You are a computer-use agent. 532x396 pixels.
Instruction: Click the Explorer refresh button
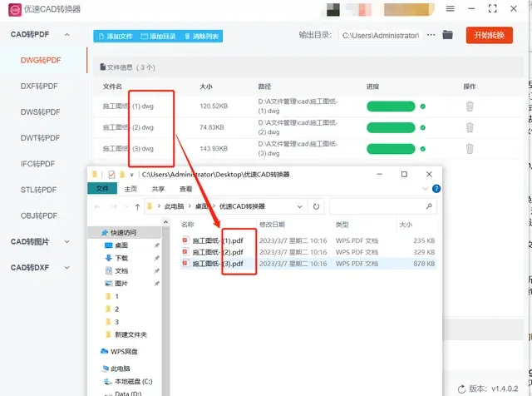click(316, 206)
